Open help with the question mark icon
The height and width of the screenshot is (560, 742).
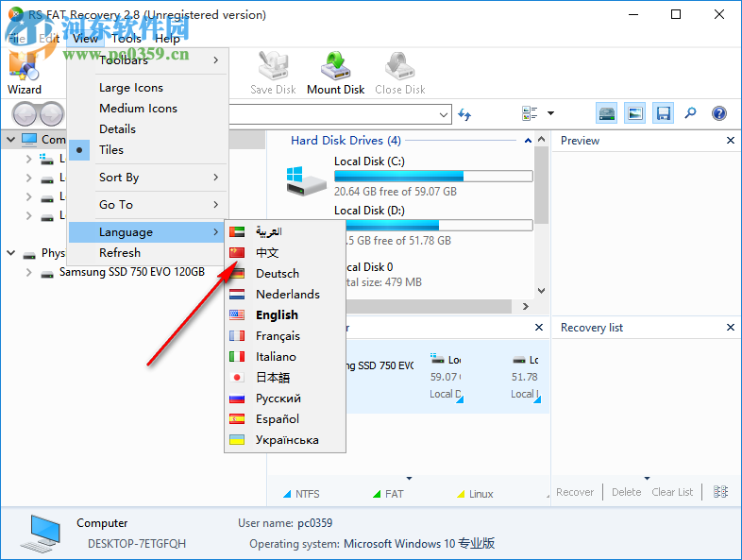pos(718,113)
